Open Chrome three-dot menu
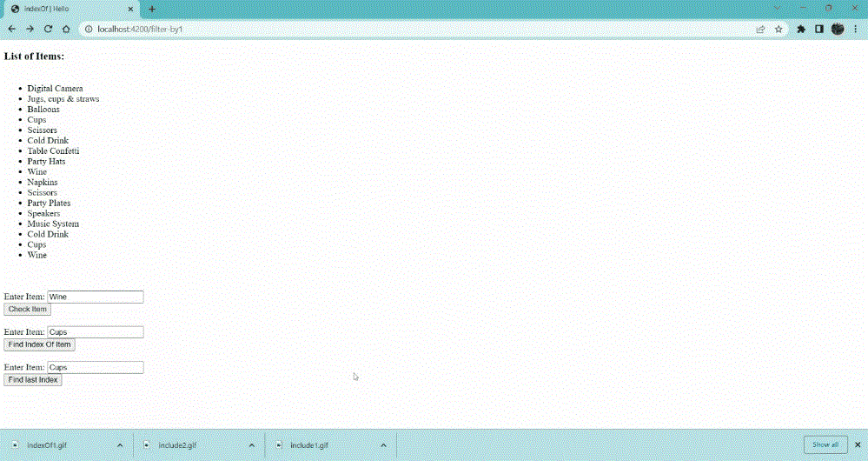The width and height of the screenshot is (868, 461). coord(855,29)
